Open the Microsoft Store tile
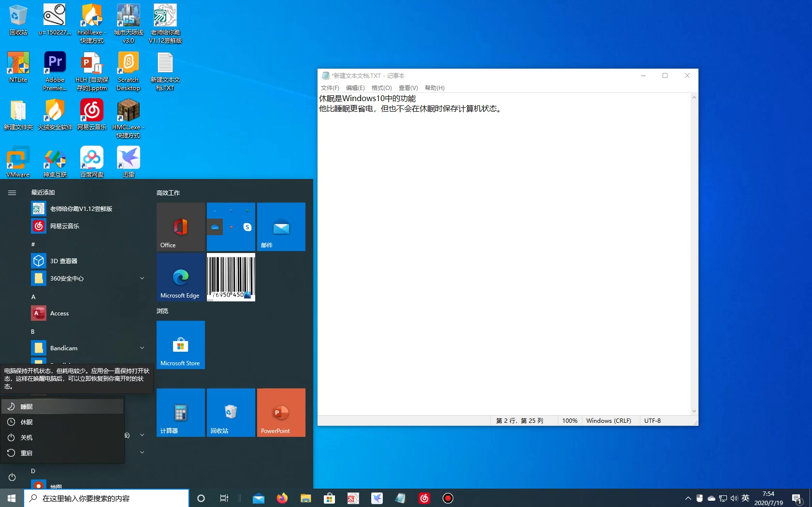The width and height of the screenshot is (812, 507). click(x=180, y=345)
